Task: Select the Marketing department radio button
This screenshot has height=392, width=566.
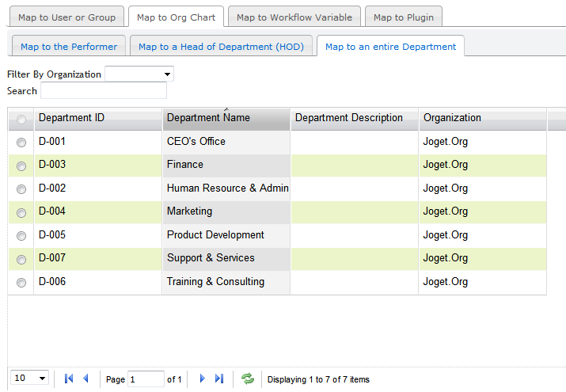Action: [x=21, y=212]
